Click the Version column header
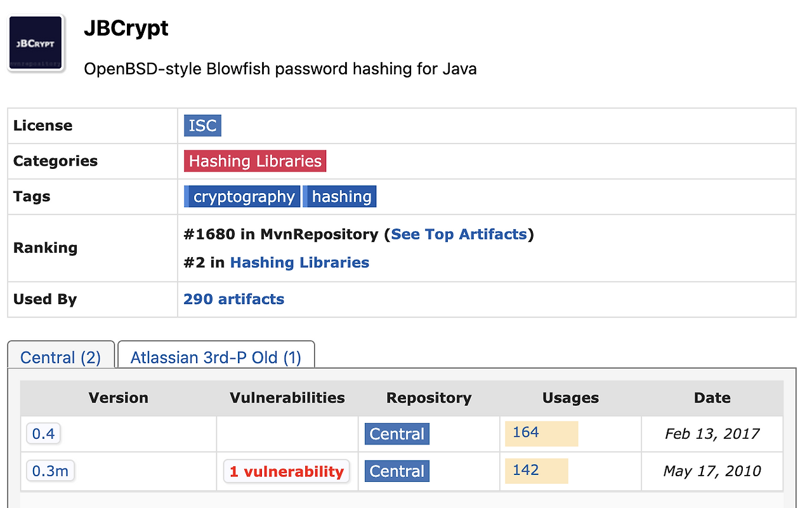The width and height of the screenshot is (812, 508). point(118,398)
